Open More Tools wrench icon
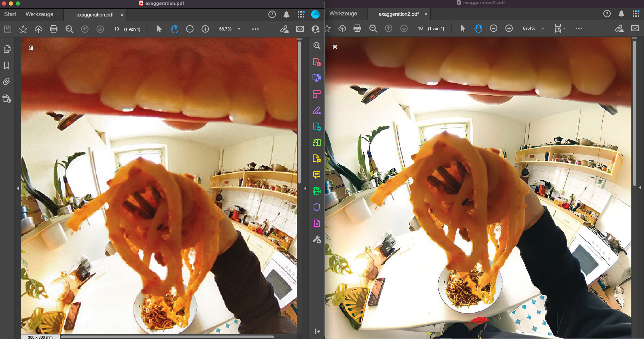 pyautogui.click(x=317, y=240)
